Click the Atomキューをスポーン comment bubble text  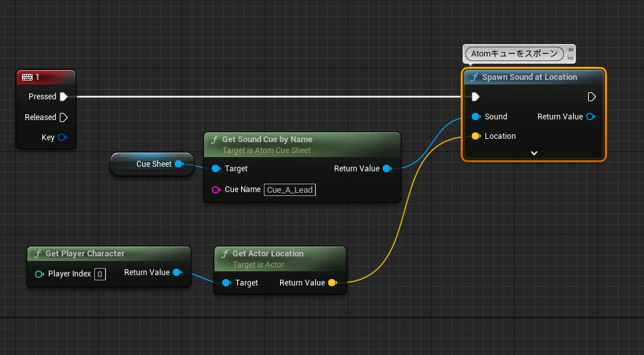click(514, 54)
